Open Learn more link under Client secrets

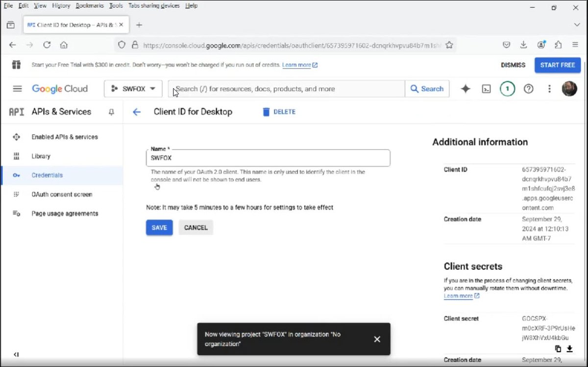pos(462,296)
